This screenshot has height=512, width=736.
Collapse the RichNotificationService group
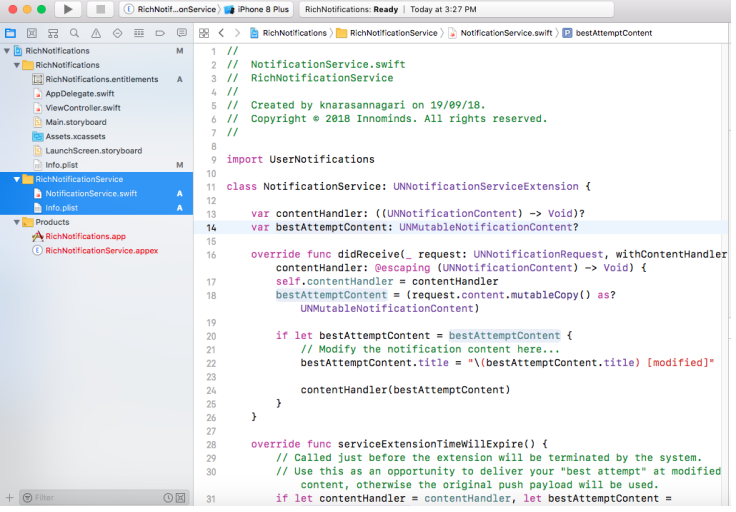(16, 179)
